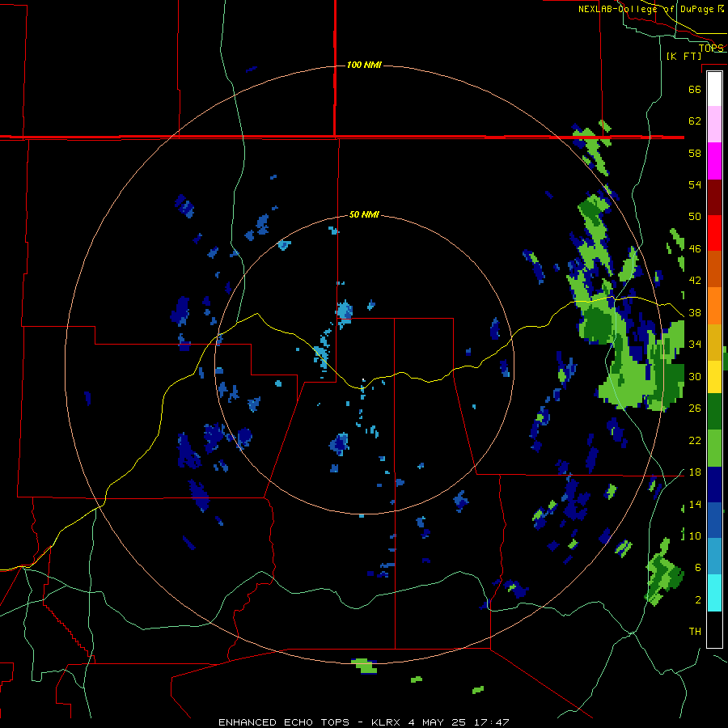Image resolution: width=728 pixels, height=728 pixels.
Task: Click the legend value 6
Action: (697, 568)
